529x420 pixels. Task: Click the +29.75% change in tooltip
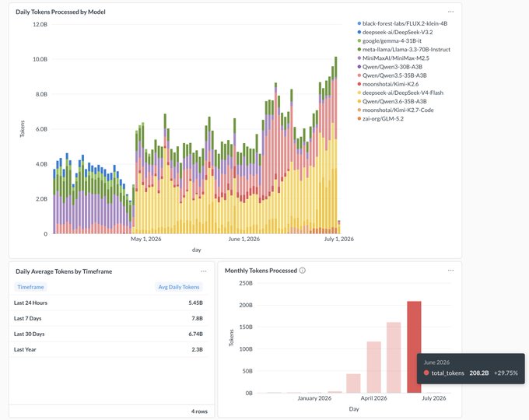[506, 373]
